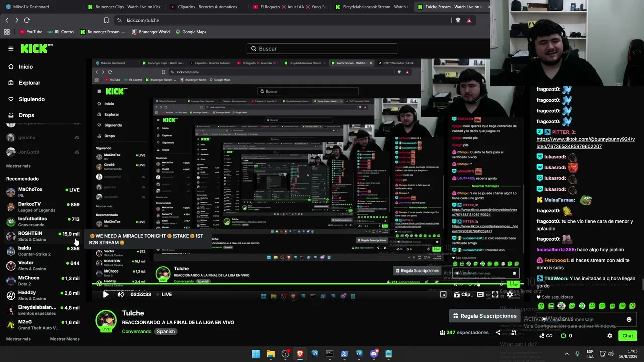The height and width of the screenshot is (362, 644).
Task: Open the Kick hamburger menu
Action: 11,49
